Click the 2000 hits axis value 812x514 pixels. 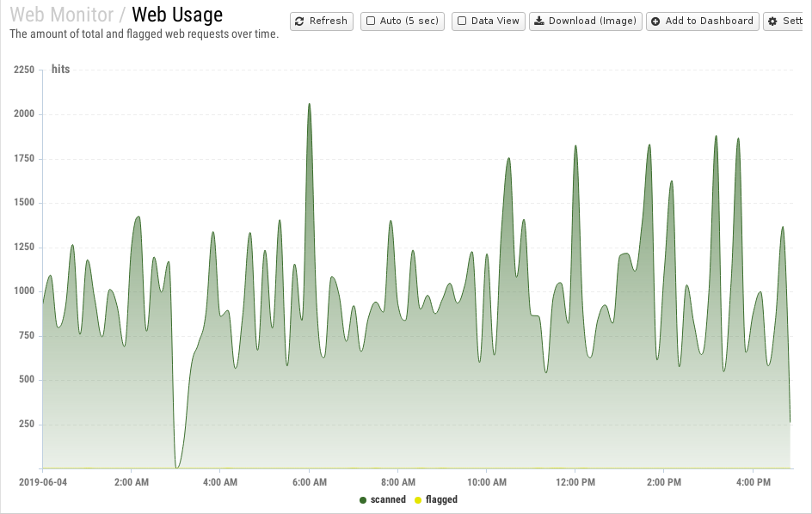pos(24,113)
